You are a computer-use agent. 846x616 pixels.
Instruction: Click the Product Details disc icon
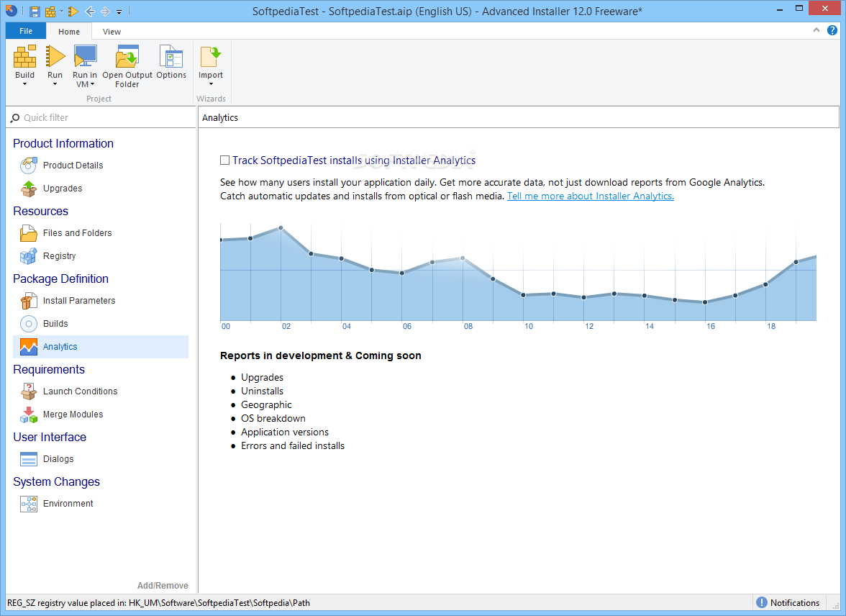(29, 166)
